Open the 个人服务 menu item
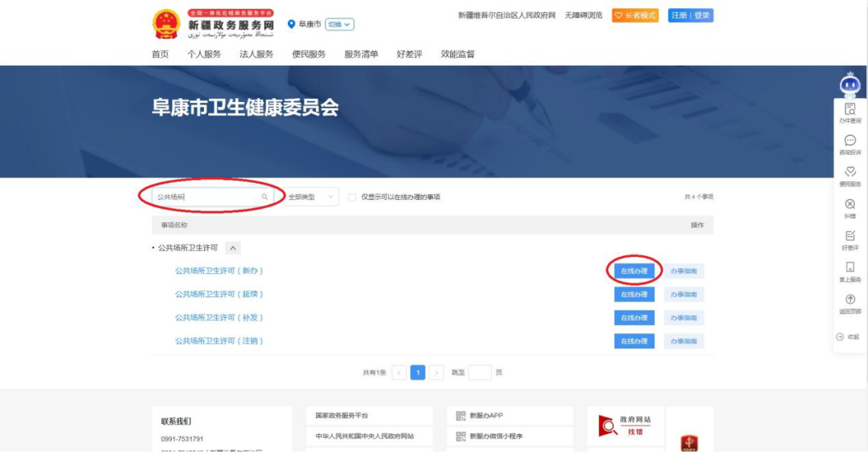Screen dimensions: 868x452 tap(204, 54)
